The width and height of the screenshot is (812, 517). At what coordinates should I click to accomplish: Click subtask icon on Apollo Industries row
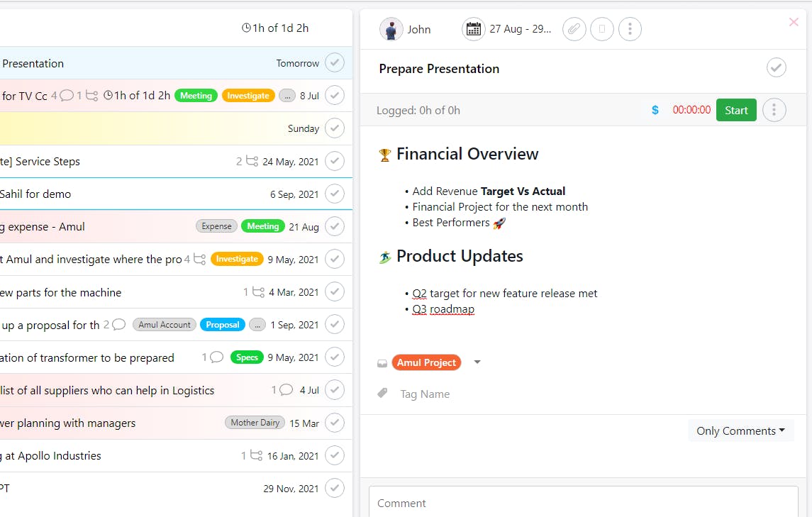coord(256,455)
